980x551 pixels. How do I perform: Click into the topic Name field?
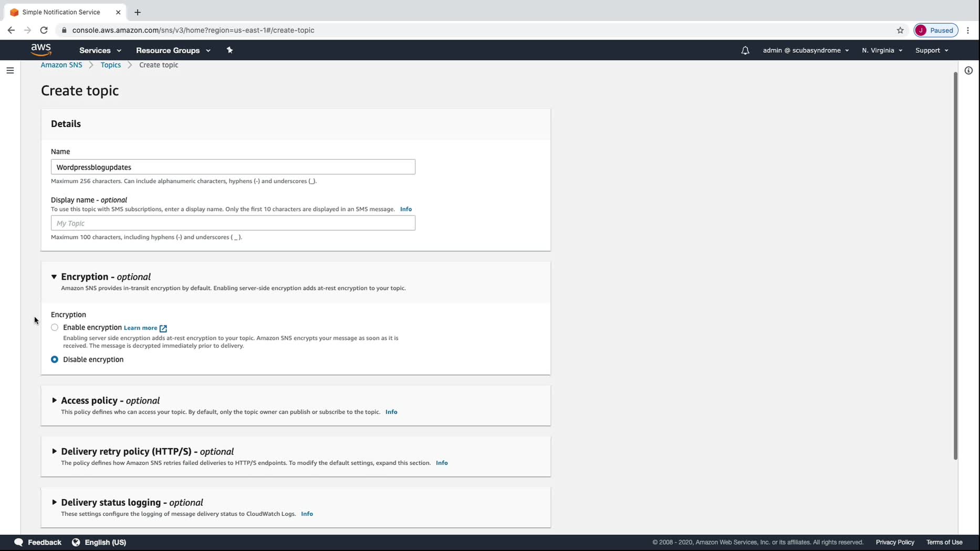pos(233,167)
